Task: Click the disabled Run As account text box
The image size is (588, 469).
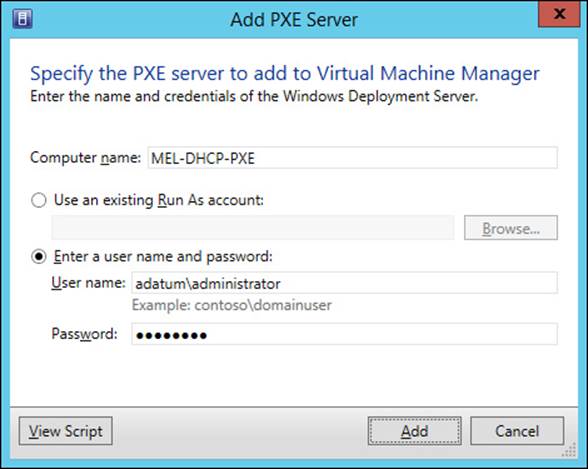Action: (x=253, y=228)
